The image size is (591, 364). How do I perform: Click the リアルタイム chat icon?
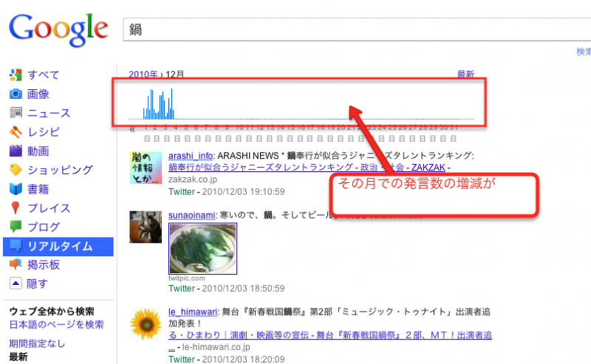pyautogui.click(x=16, y=246)
